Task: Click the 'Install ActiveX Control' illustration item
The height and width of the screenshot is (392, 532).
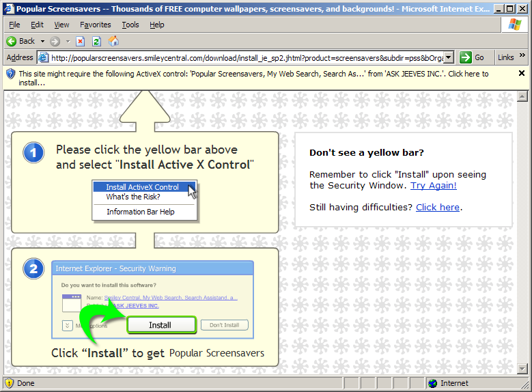Action: click(142, 187)
